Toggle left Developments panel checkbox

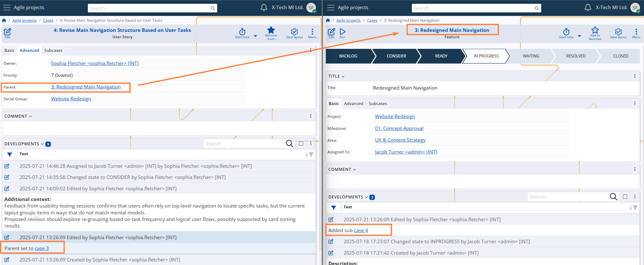[x=301, y=144]
